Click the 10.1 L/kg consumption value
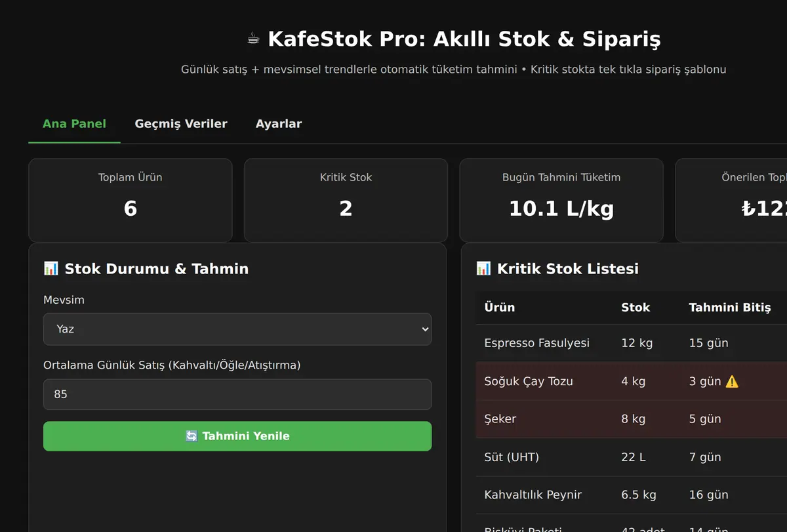The image size is (787, 532). 561,209
